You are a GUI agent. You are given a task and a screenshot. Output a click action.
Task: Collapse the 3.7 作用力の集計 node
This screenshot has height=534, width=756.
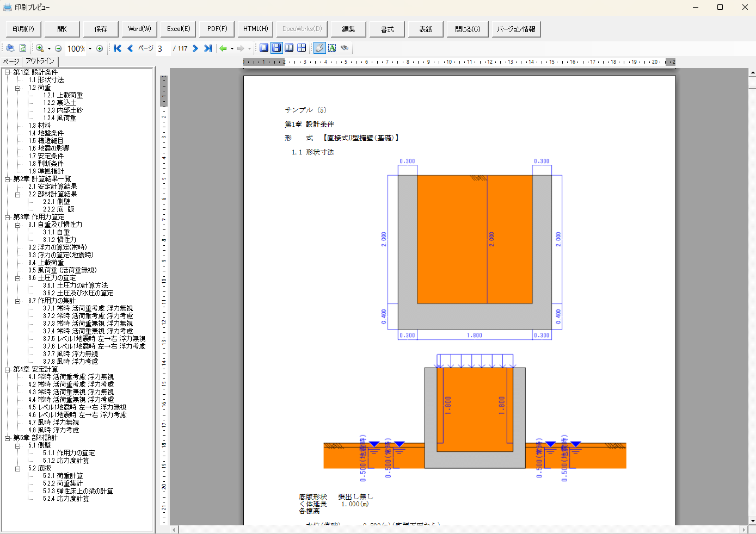point(17,301)
